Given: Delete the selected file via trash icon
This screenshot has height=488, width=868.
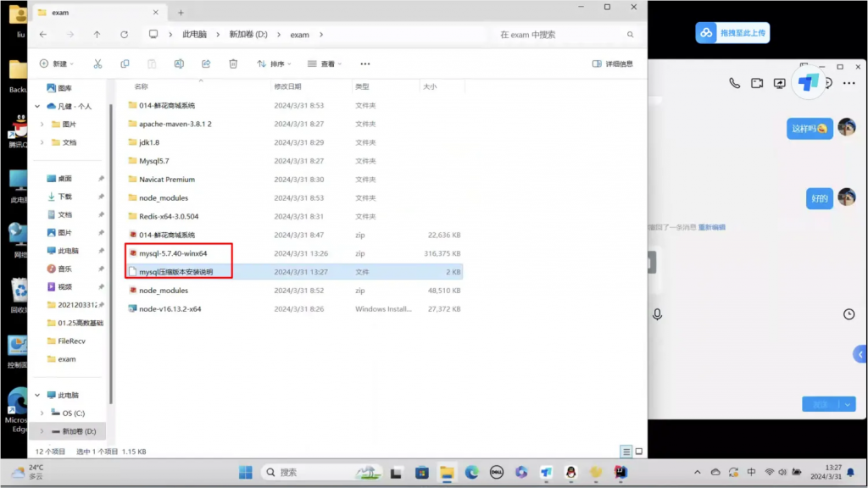Looking at the screenshot, I should tap(233, 64).
